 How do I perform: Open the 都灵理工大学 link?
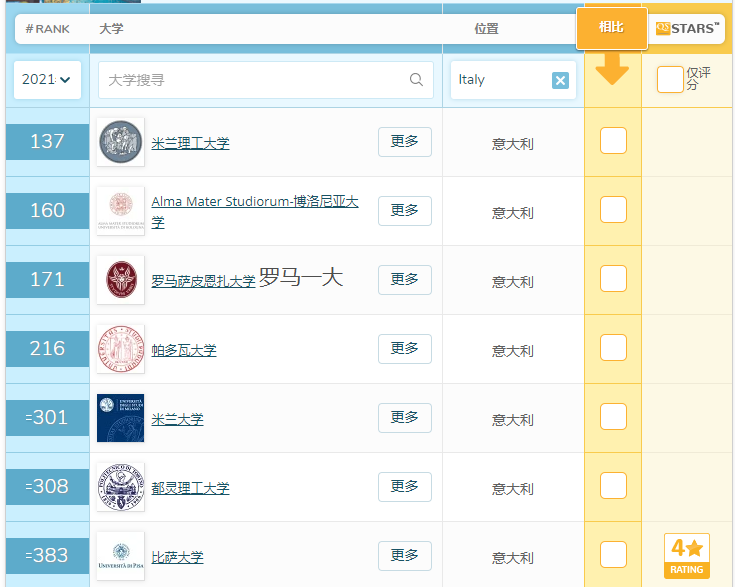point(190,488)
